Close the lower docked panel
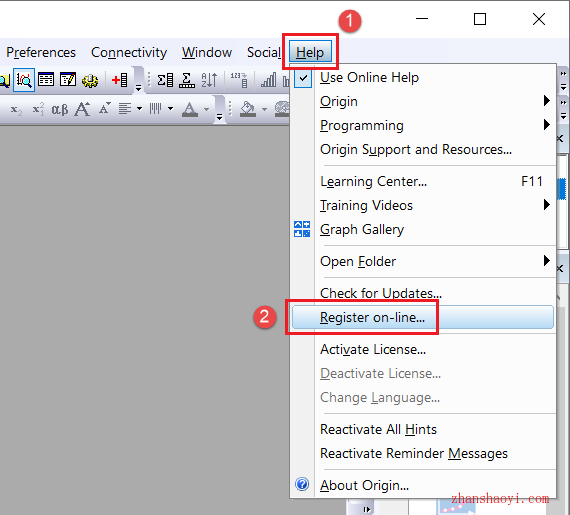 [560, 269]
